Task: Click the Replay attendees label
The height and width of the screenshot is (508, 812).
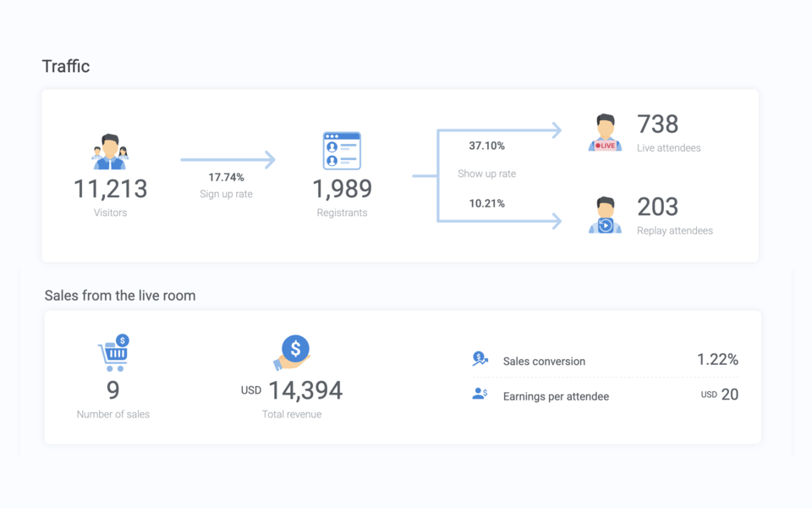Action: [675, 230]
